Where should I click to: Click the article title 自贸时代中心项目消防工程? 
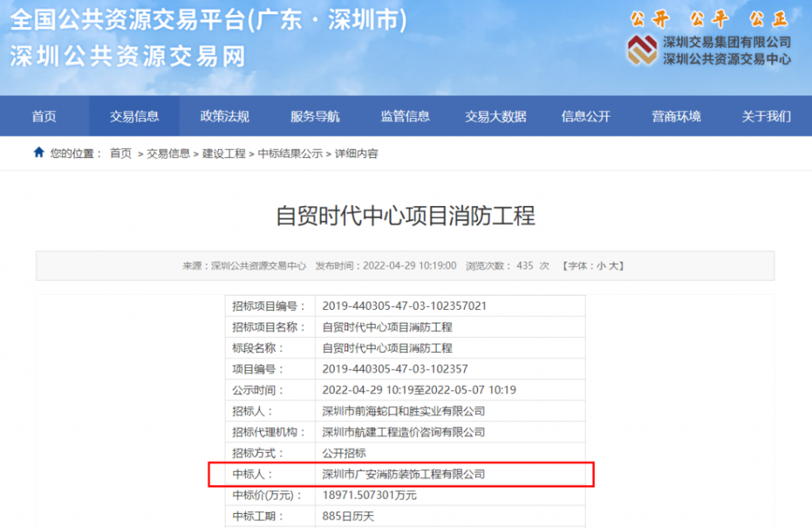click(x=405, y=216)
